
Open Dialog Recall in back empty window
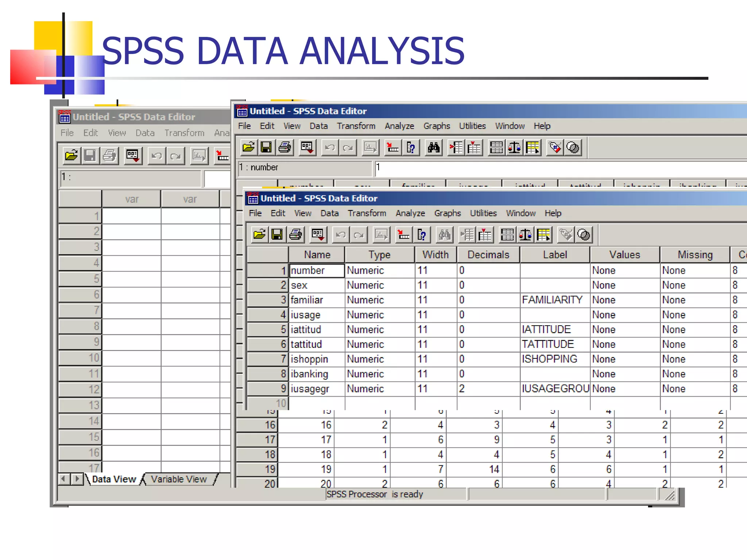133,156
